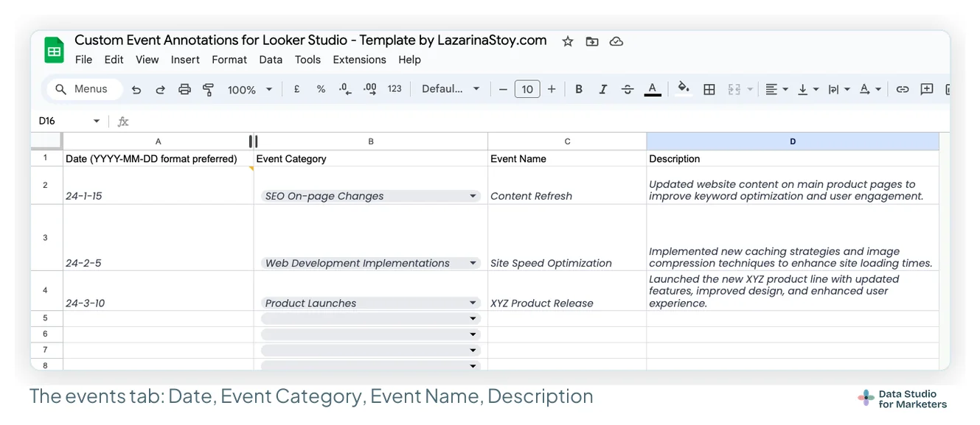The height and width of the screenshot is (425, 980).
Task: Open the Extensions menu
Action: (359, 60)
